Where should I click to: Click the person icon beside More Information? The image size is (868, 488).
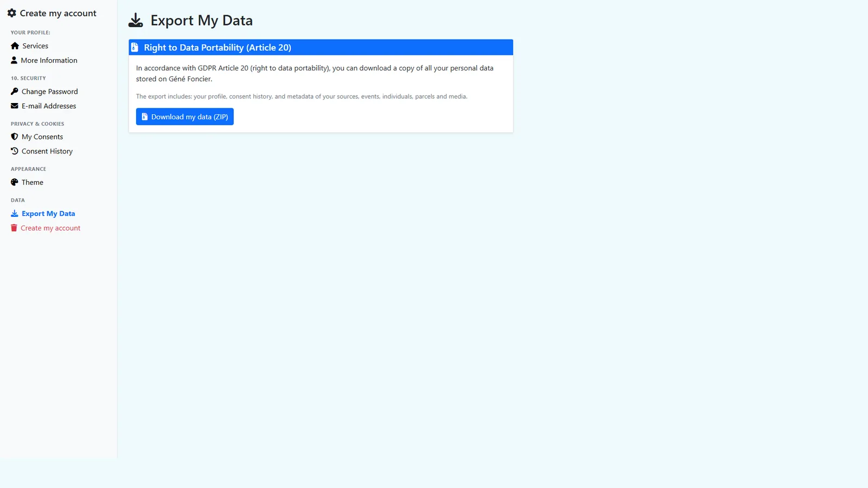[x=14, y=60]
